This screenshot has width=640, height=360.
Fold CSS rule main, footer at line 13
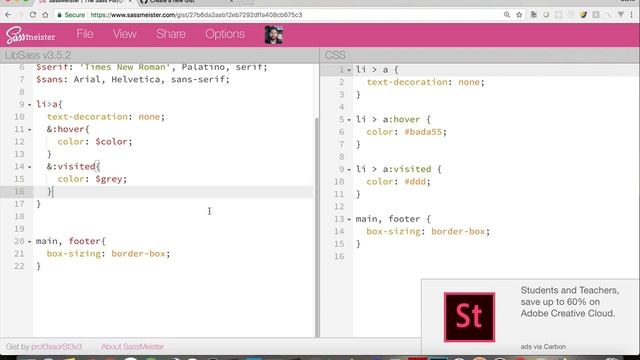click(x=349, y=220)
